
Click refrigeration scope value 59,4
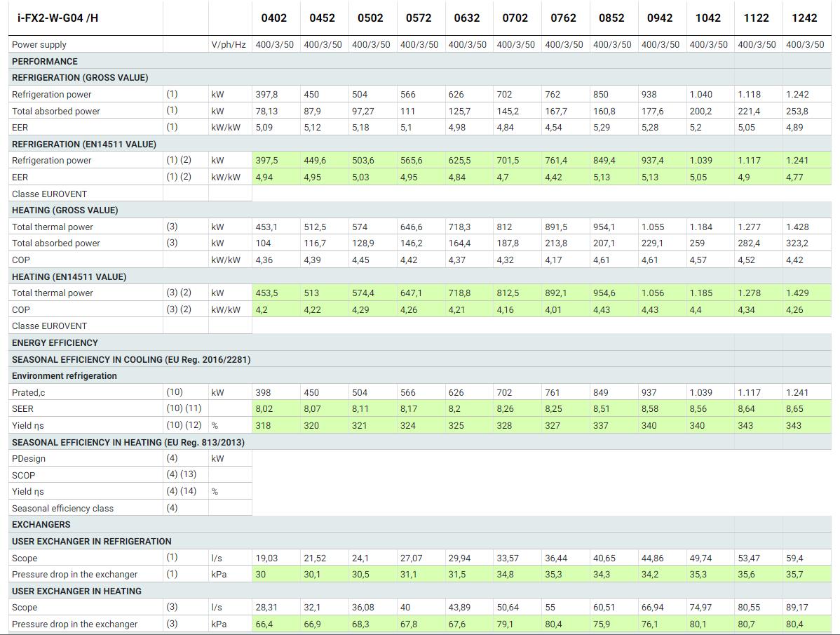click(x=794, y=558)
